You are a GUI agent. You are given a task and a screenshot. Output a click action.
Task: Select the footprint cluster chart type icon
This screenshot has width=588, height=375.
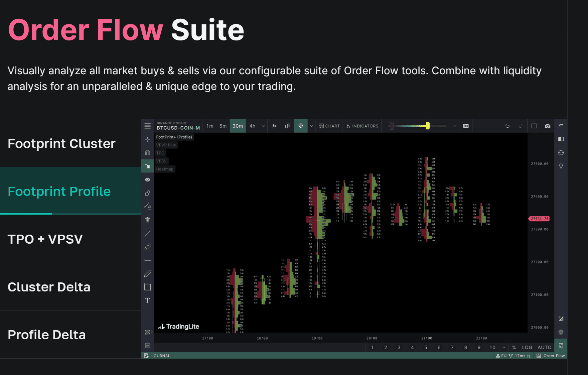click(287, 126)
